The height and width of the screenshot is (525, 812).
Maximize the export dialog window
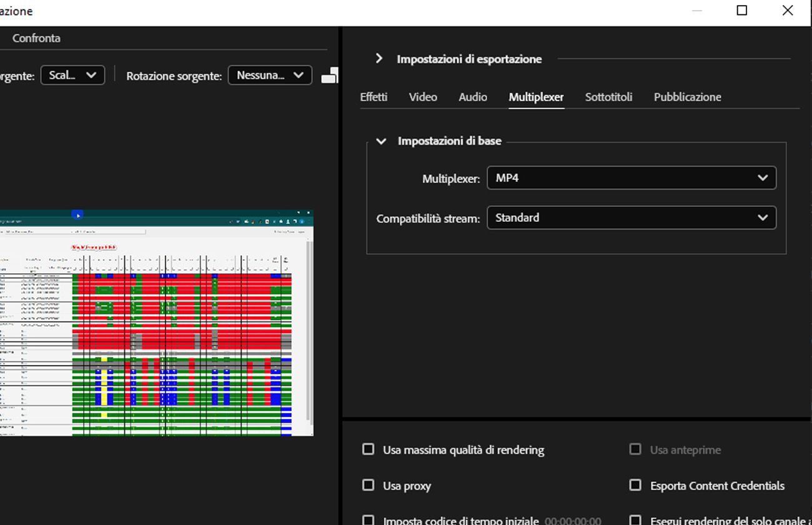(x=742, y=11)
